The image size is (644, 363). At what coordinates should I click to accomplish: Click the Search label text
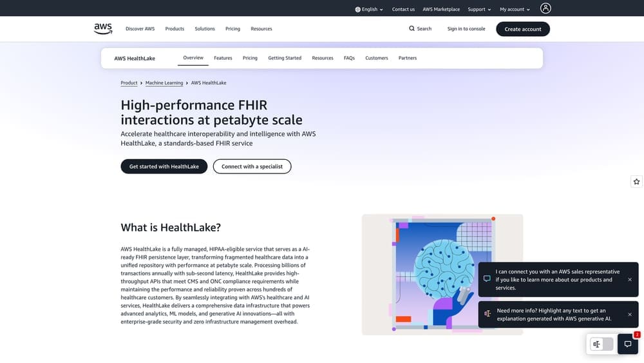[424, 29]
